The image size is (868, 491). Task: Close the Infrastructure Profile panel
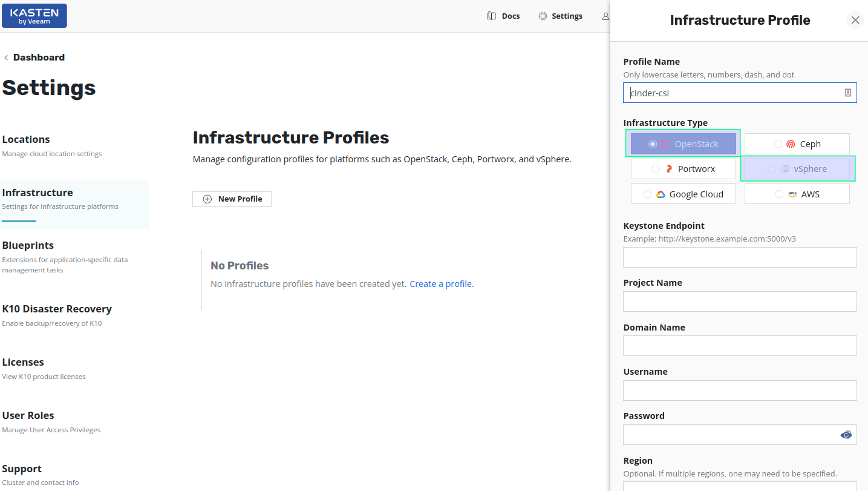[x=855, y=20]
